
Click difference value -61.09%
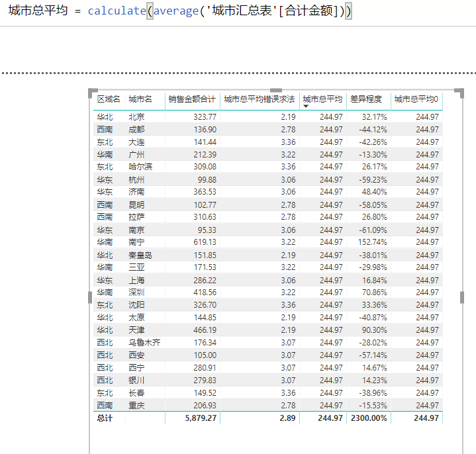[x=373, y=230]
